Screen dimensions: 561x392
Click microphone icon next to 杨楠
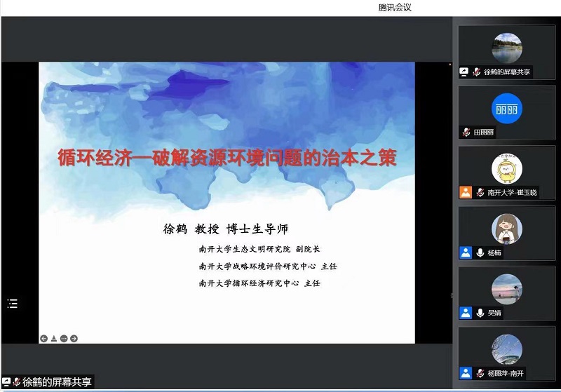point(480,252)
